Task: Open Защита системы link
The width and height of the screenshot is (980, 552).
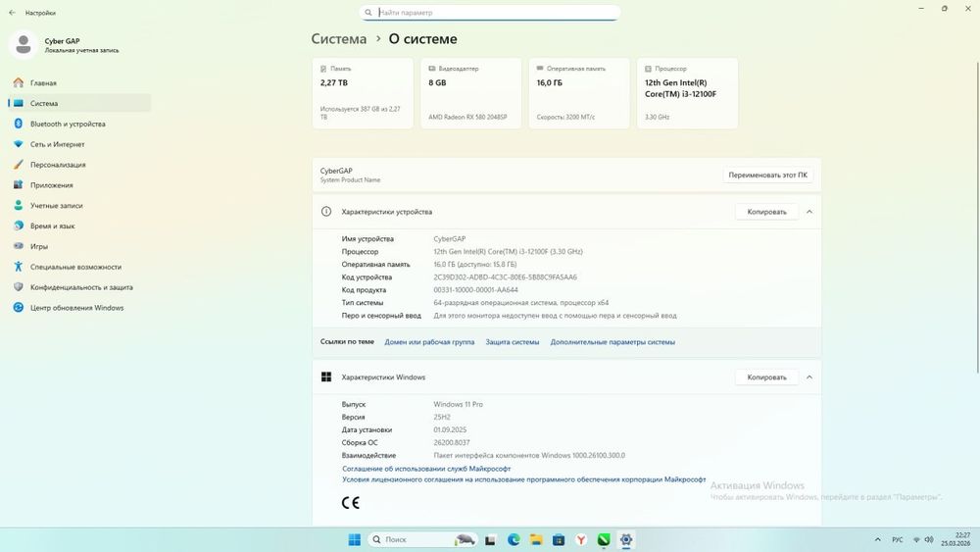Action: [512, 342]
